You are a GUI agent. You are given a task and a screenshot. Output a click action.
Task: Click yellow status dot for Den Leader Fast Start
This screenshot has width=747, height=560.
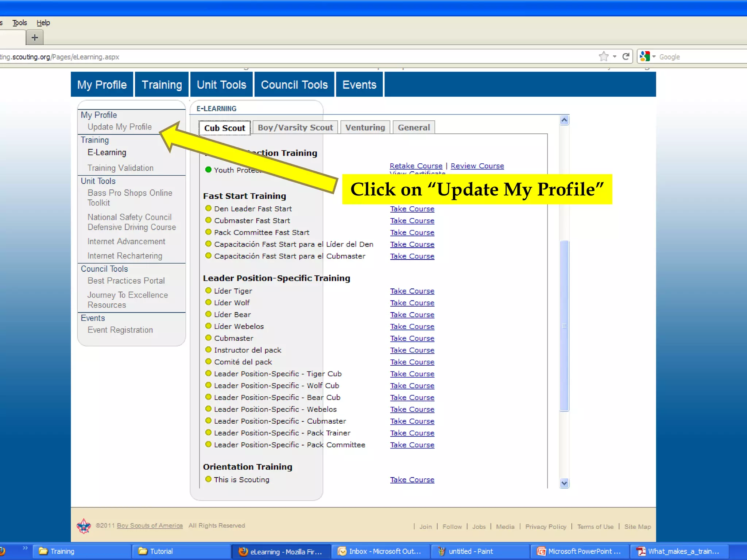point(208,208)
